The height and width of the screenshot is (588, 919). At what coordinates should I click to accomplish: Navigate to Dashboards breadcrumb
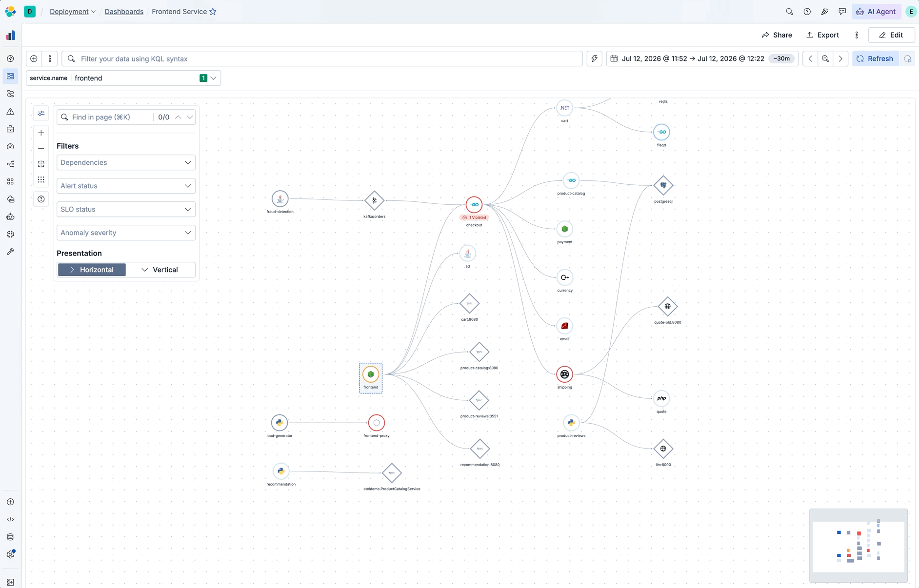pyautogui.click(x=124, y=12)
